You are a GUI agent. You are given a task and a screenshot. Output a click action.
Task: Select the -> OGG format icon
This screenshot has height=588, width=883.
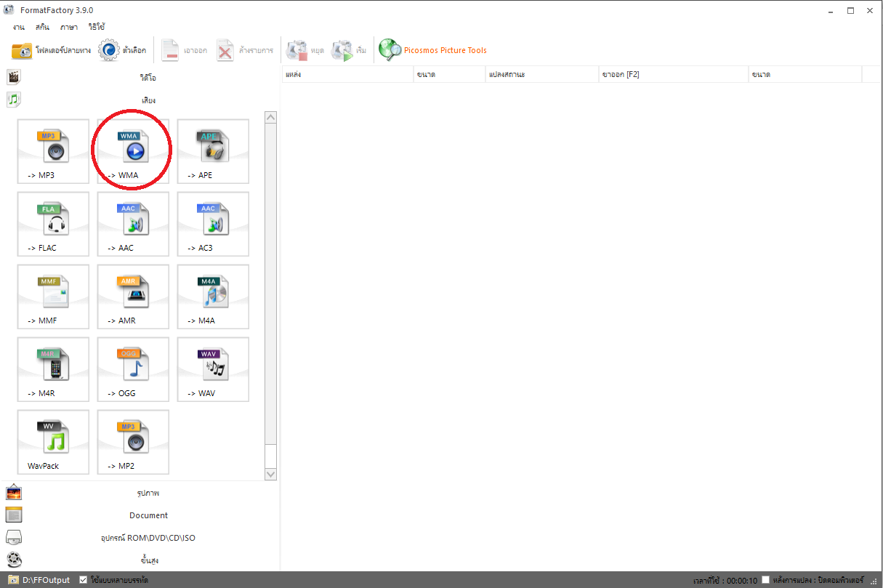(x=133, y=369)
